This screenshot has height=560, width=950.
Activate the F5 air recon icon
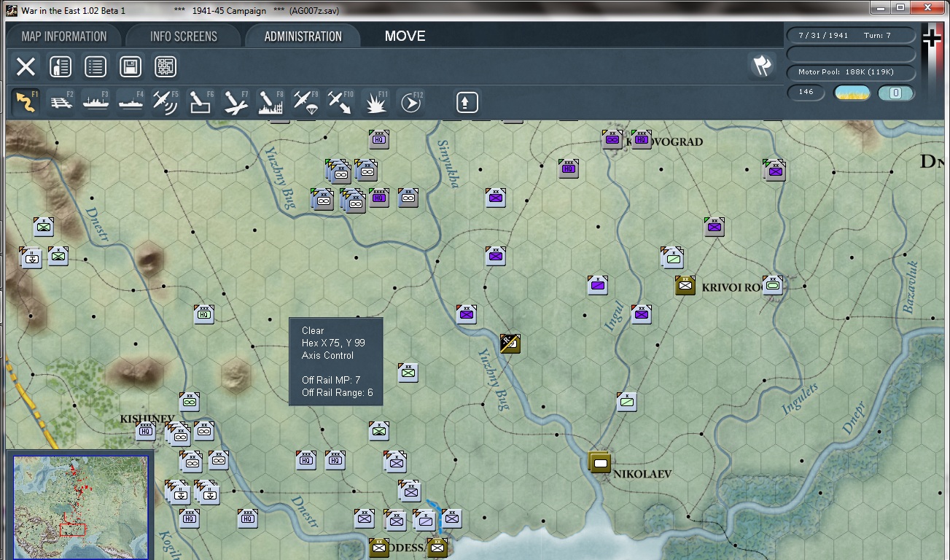[x=165, y=102]
